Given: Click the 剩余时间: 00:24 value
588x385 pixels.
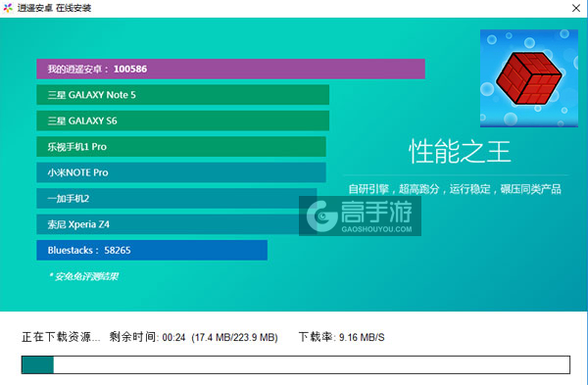Looking at the screenshot, I should pos(147,337).
